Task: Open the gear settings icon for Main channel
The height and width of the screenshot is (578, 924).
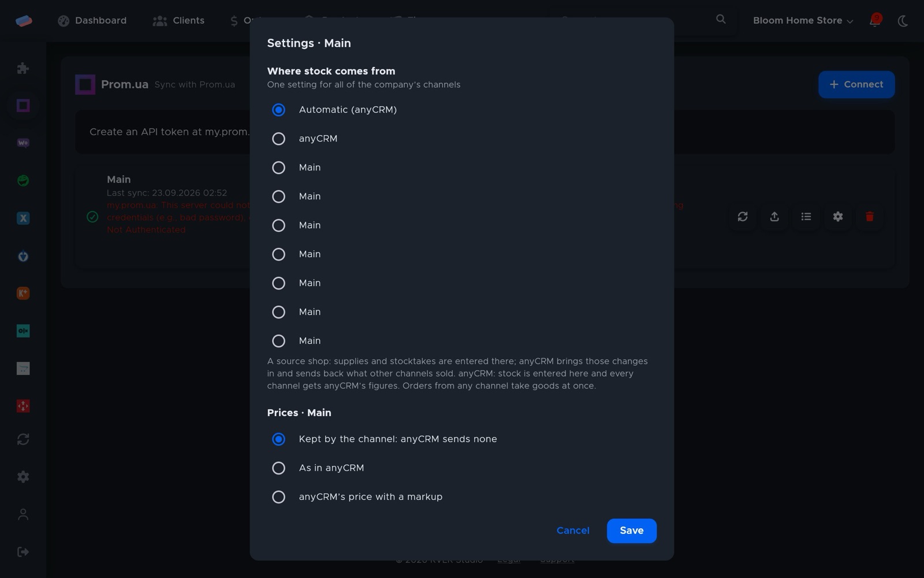Action: coord(838,217)
